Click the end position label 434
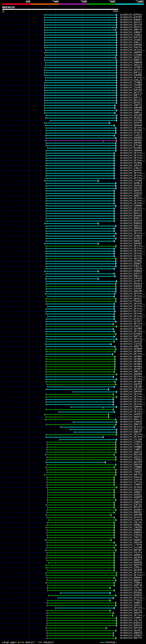Viewport: 146px width, 644px height. tap(115, 11)
